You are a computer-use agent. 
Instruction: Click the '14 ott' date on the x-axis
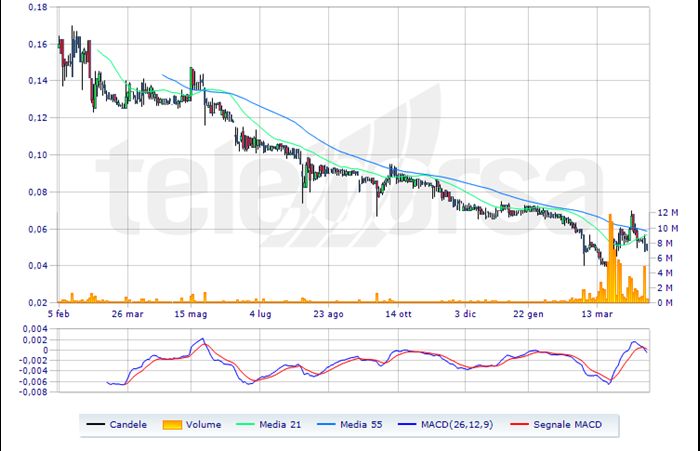tap(399, 313)
